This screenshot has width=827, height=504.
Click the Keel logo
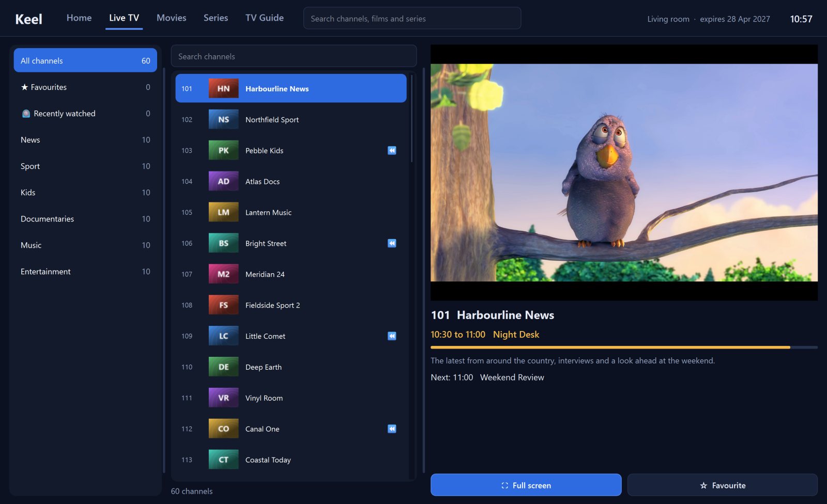coord(28,19)
